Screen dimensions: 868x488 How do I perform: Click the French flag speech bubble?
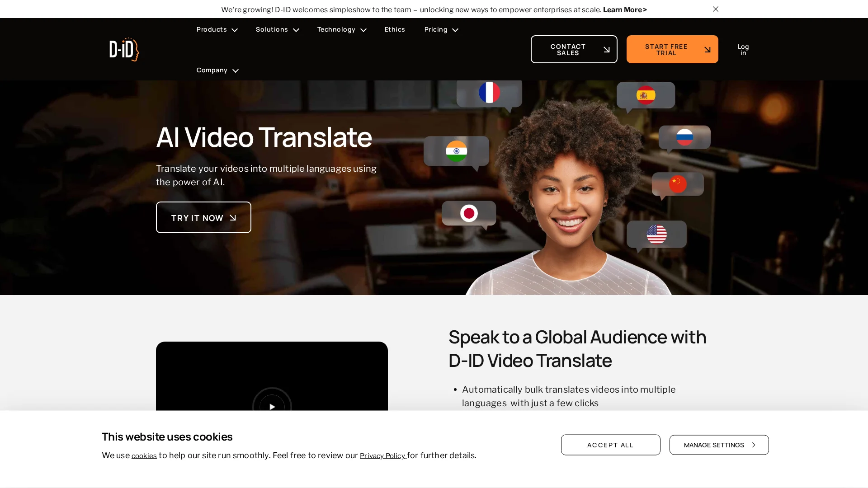click(489, 93)
